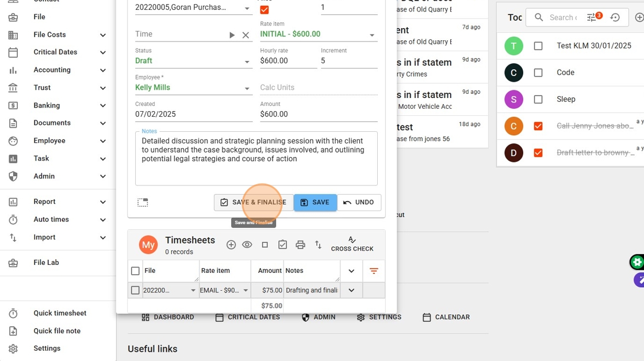Uncheck Call Jenny Jones task
Viewport: 644px width, 361px height.
point(538,126)
